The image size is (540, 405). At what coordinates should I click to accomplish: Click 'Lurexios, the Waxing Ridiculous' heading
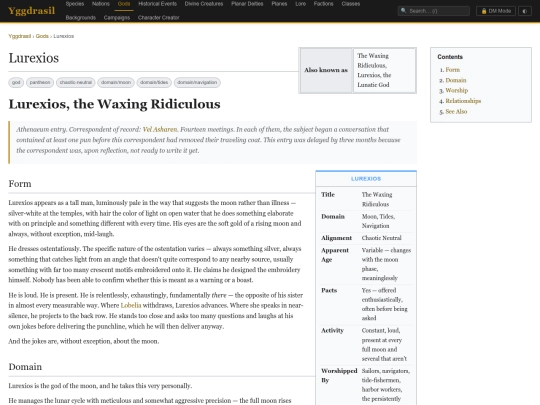tap(114, 104)
